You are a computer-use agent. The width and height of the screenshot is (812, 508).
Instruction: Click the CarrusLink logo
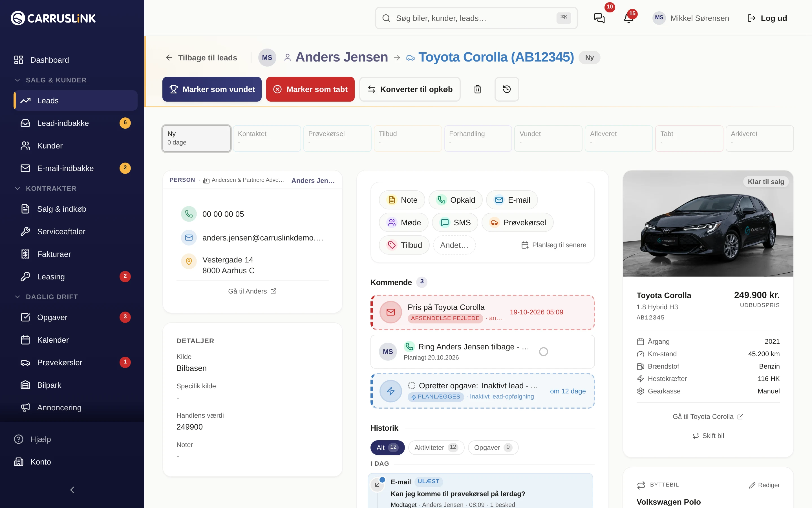[x=53, y=18]
